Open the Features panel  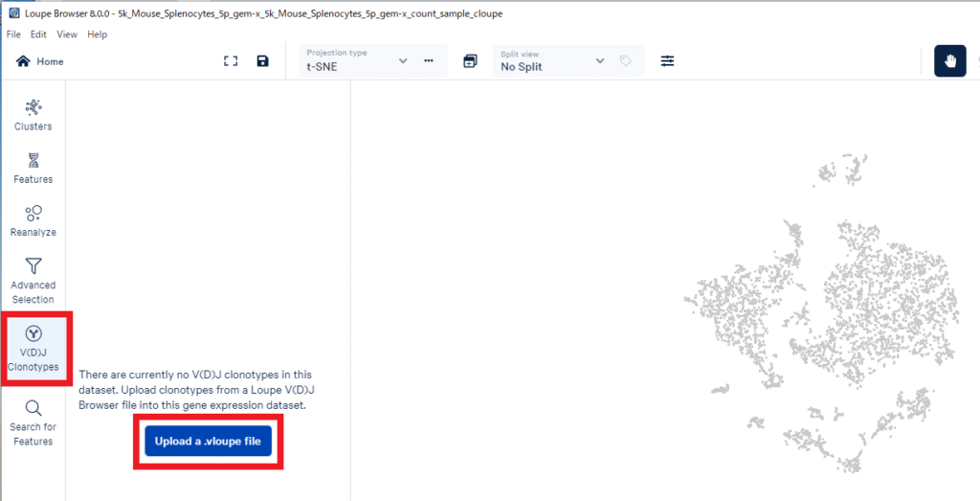pyautogui.click(x=33, y=168)
